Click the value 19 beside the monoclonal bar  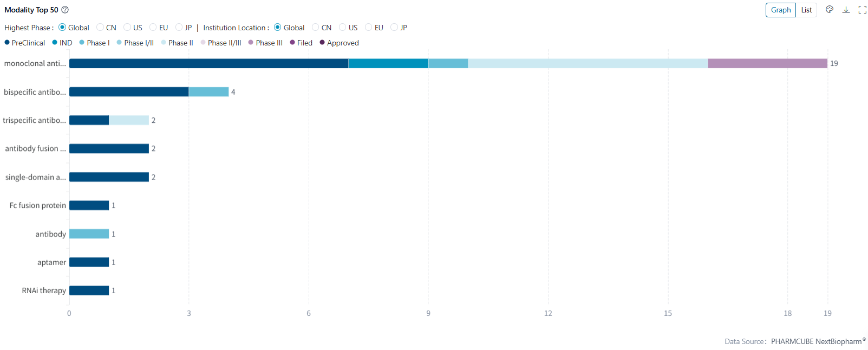[x=834, y=63]
